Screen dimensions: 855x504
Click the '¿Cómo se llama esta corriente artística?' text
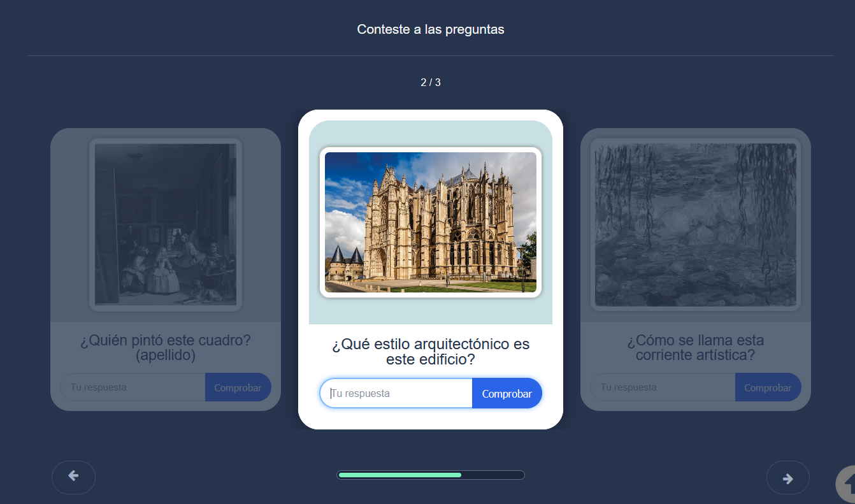(x=695, y=348)
